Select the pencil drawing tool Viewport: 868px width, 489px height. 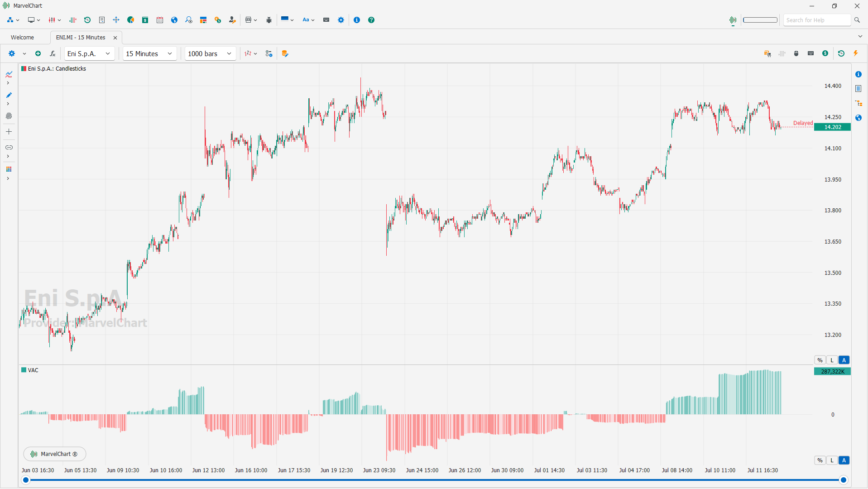(9, 95)
